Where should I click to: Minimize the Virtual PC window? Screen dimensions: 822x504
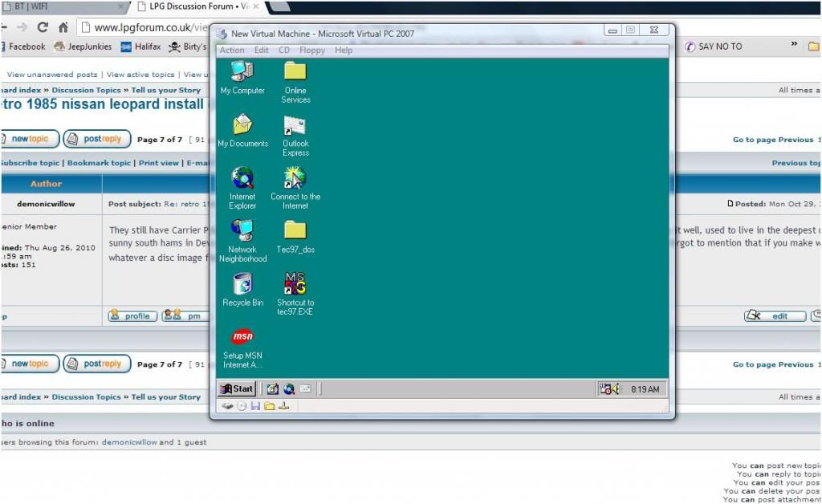612,30
